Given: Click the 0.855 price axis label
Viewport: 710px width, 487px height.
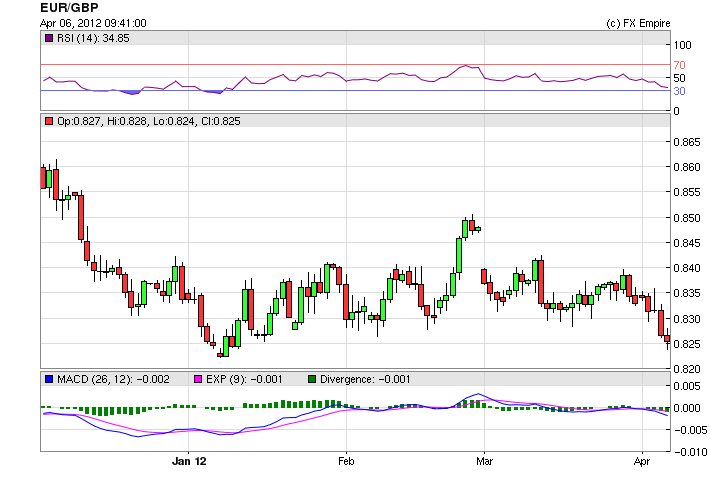Looking at the screenshot, I should [x=687, y=192].
